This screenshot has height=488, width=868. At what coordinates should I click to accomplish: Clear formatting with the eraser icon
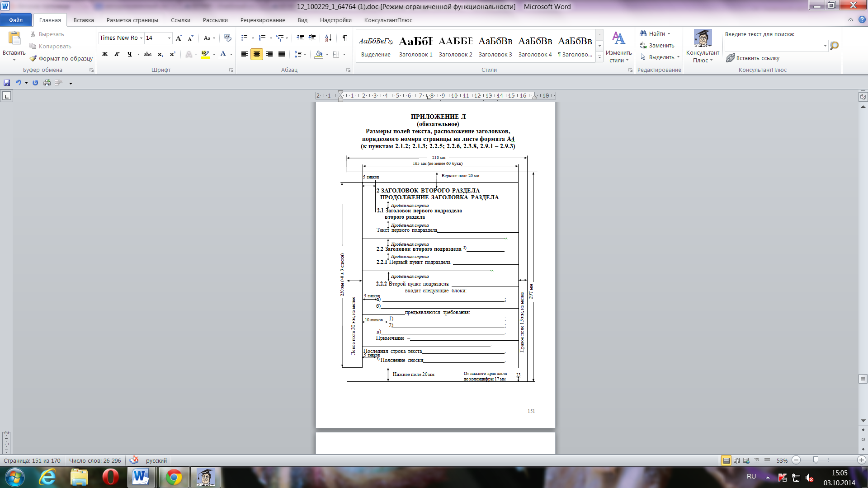click(227, 38)
